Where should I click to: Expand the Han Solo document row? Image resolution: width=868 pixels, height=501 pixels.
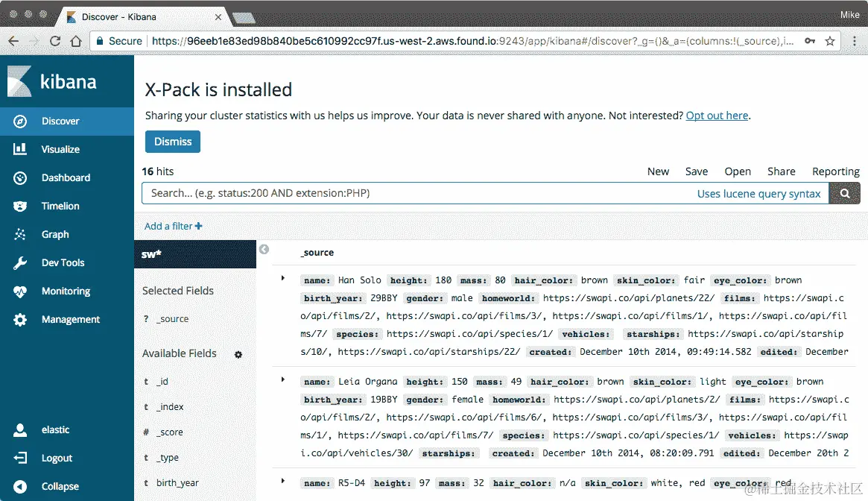[x=283, y=278]
